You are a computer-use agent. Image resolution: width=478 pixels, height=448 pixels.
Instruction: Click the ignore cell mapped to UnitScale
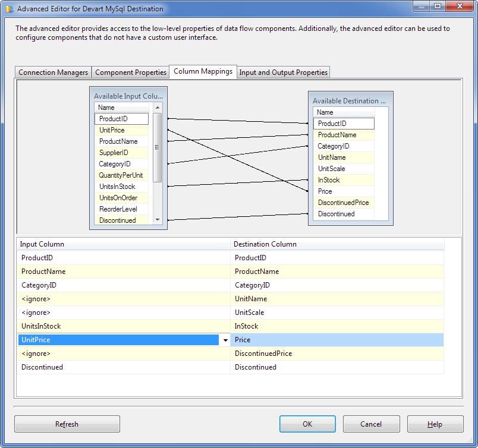pyautogui.click(x=124, y=313)
